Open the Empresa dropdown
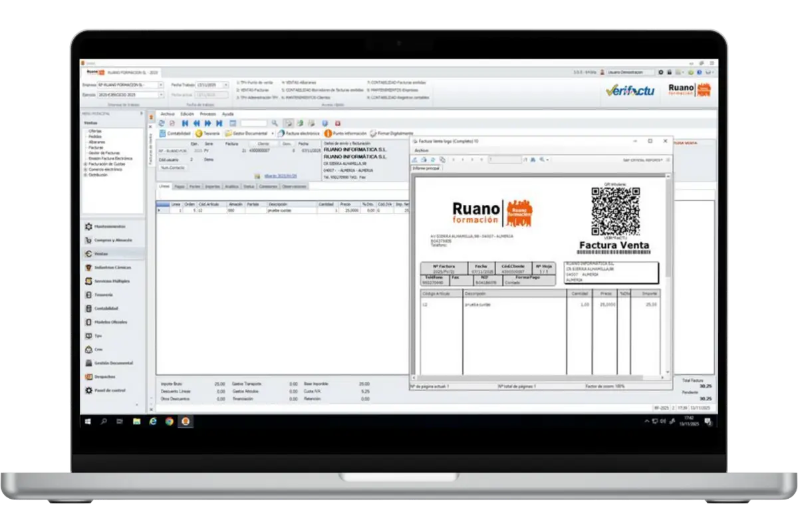798x532 pixels. 161,85
